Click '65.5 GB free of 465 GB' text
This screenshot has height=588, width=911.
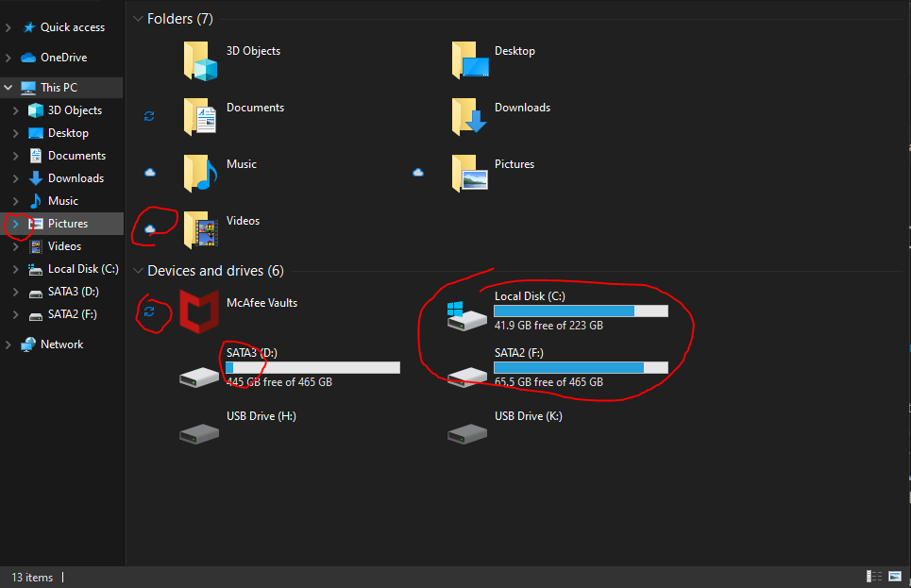(548, 382)
